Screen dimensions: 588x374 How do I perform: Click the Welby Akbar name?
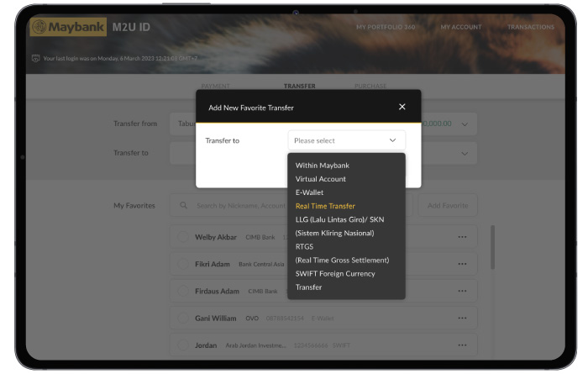click(216, 237)
